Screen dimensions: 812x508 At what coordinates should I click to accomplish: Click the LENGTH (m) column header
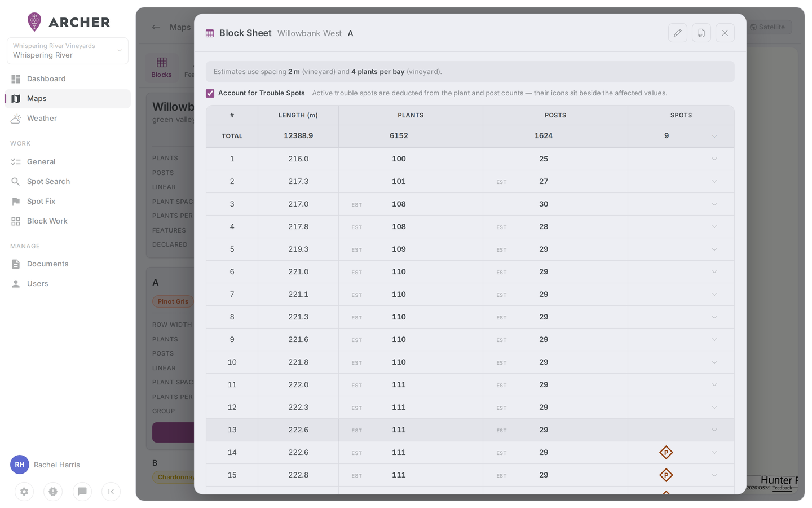pos(298,115)
